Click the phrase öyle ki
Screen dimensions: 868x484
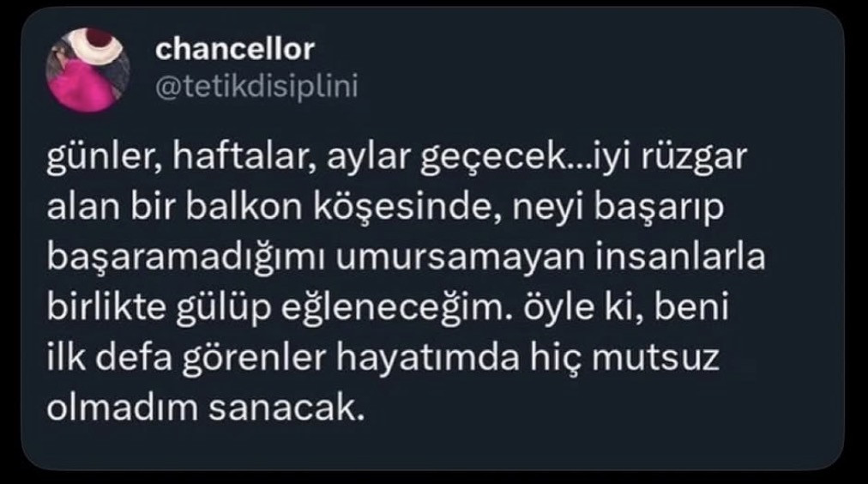click(583, 309)
